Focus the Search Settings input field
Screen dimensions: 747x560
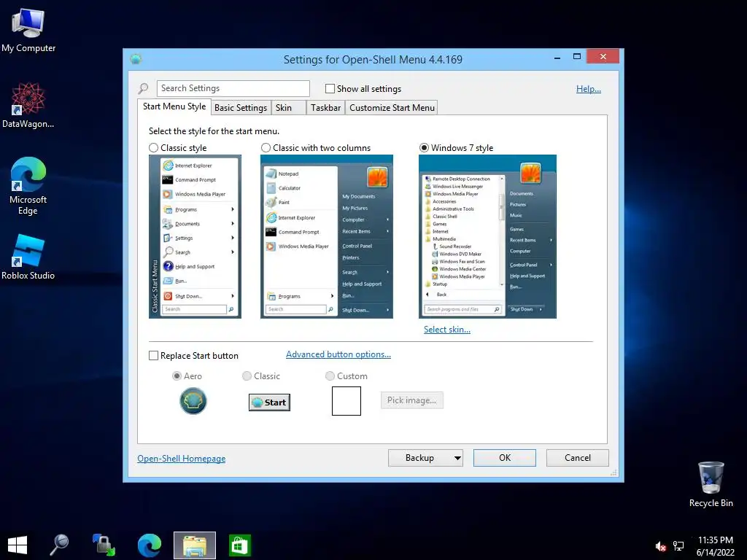(233, 88)
